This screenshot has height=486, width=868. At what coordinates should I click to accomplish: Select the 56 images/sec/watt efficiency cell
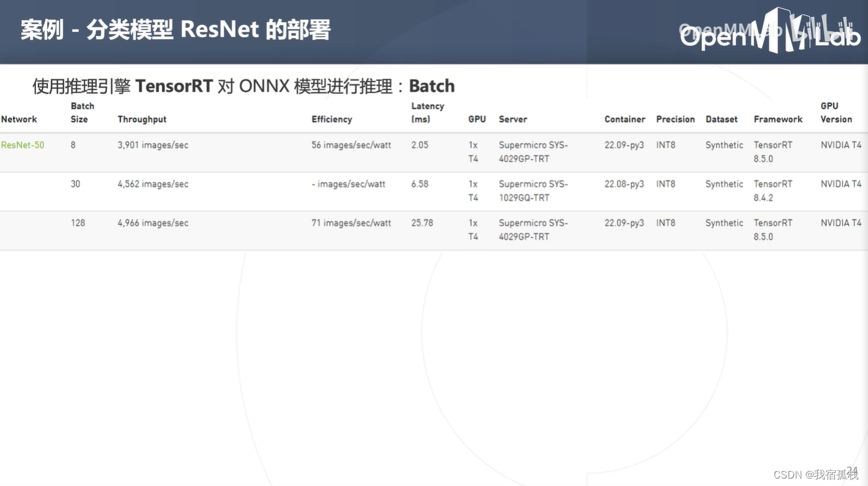pyautogui.click(x=351, y=145)
